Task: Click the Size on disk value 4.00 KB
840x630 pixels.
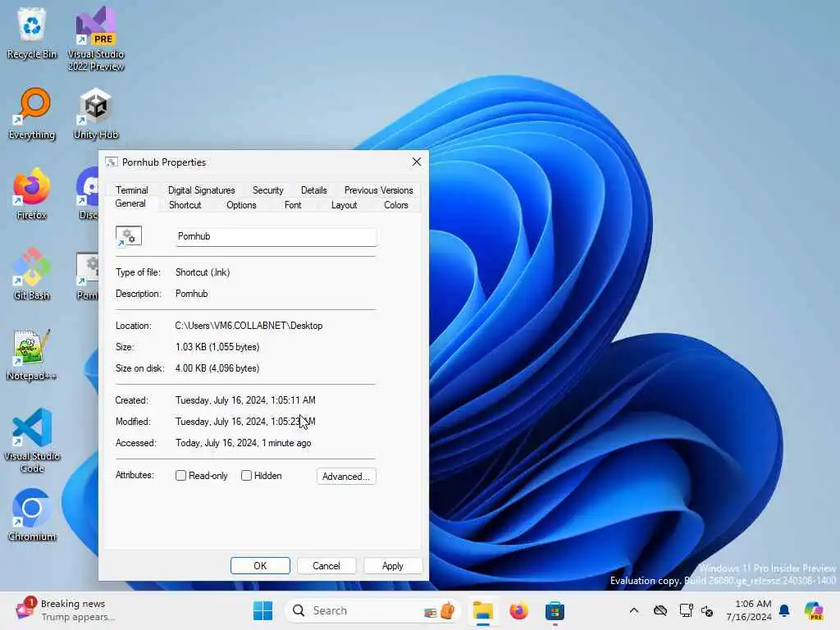Action: (217, 368)
